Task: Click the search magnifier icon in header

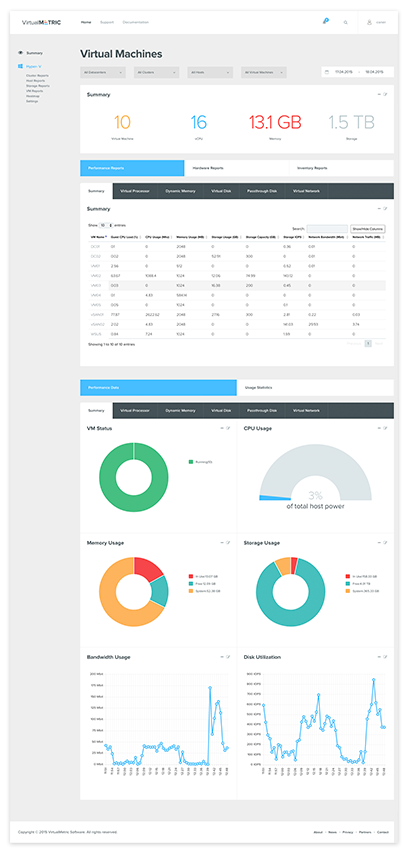Action: tap(345, 23)
